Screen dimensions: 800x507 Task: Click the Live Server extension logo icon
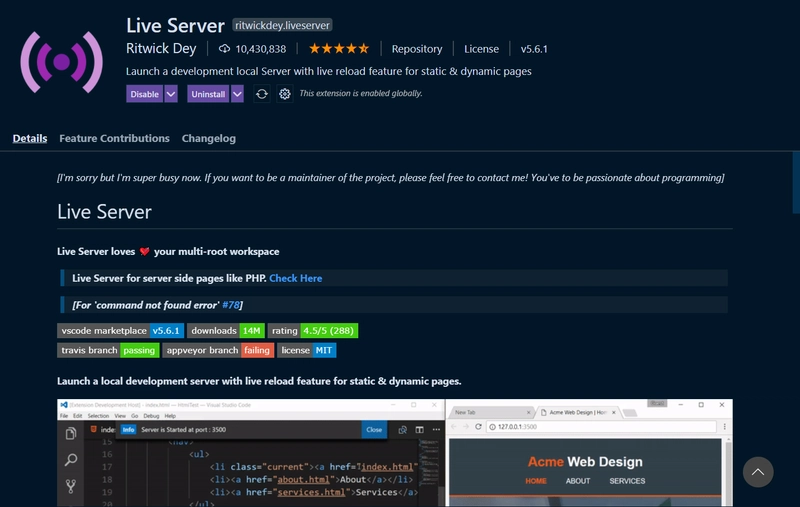click(61, 62)
